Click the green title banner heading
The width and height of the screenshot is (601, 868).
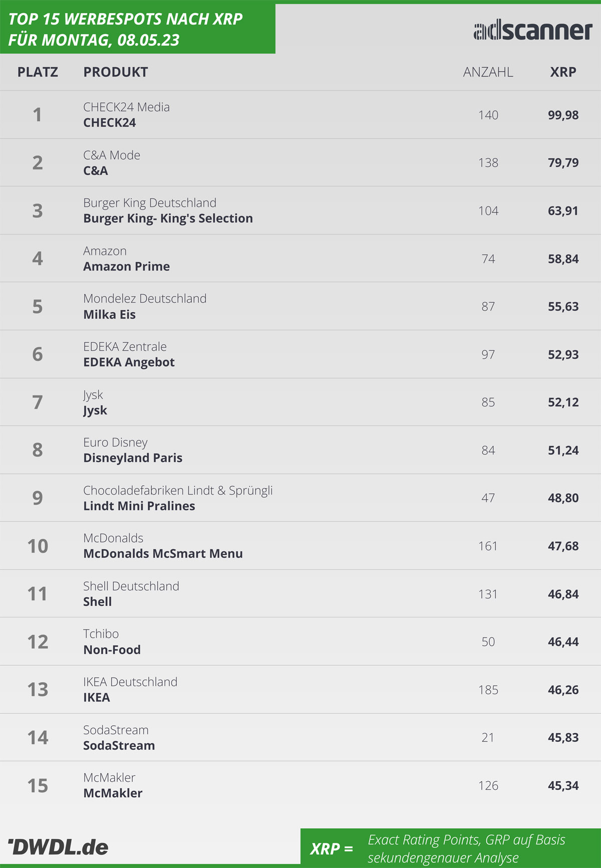pyautogui.click(x=125, y=29)
